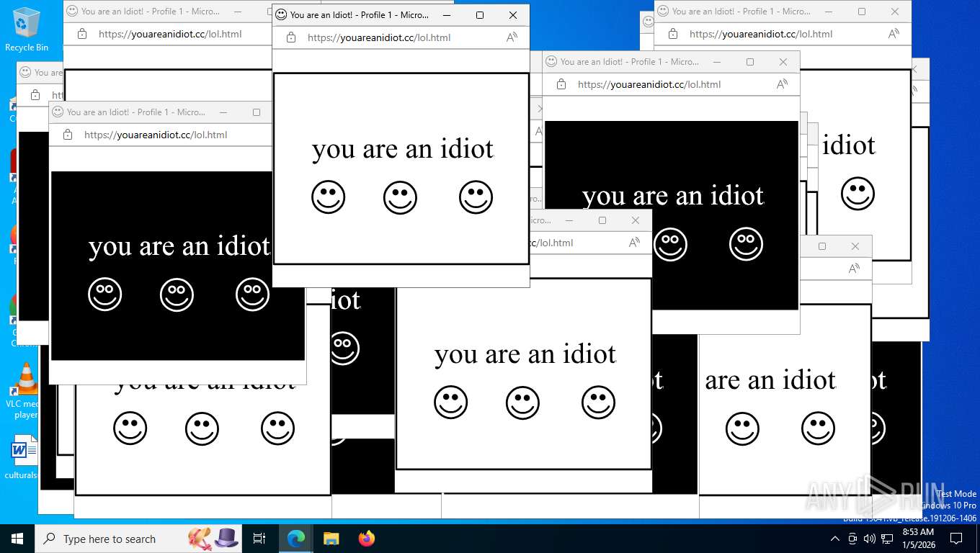Click Read aloud icon in the right-side black window

pos(783,84)
